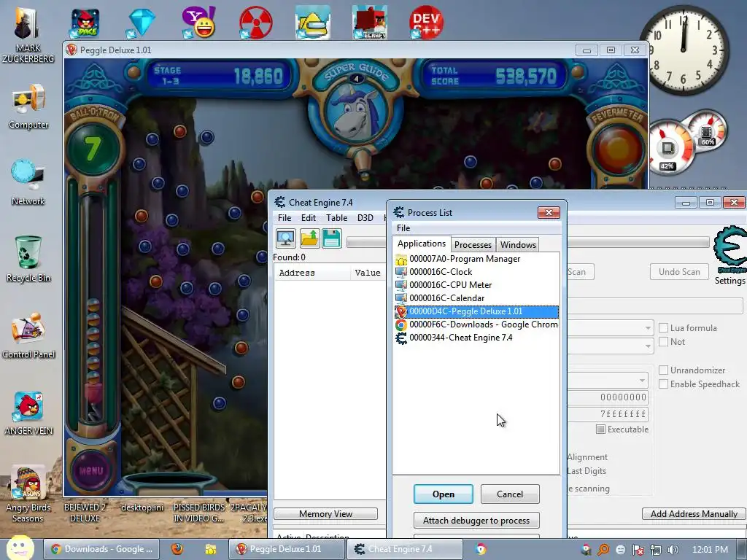Switch to the Applications tab
Image resolution: width=747 pixels, height=560 pixels.
pos(422,244)
